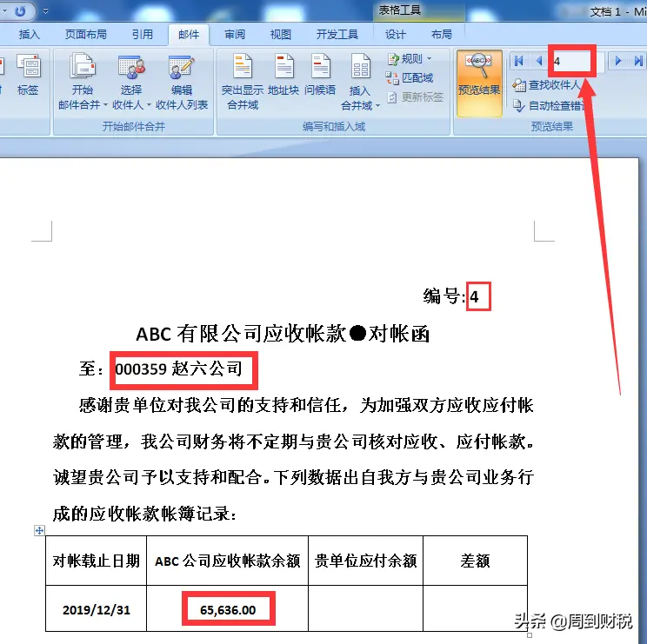Viewport: 647px width, 644px height.
Task: Open Select Recipients icon
Action: pos(131,73)
